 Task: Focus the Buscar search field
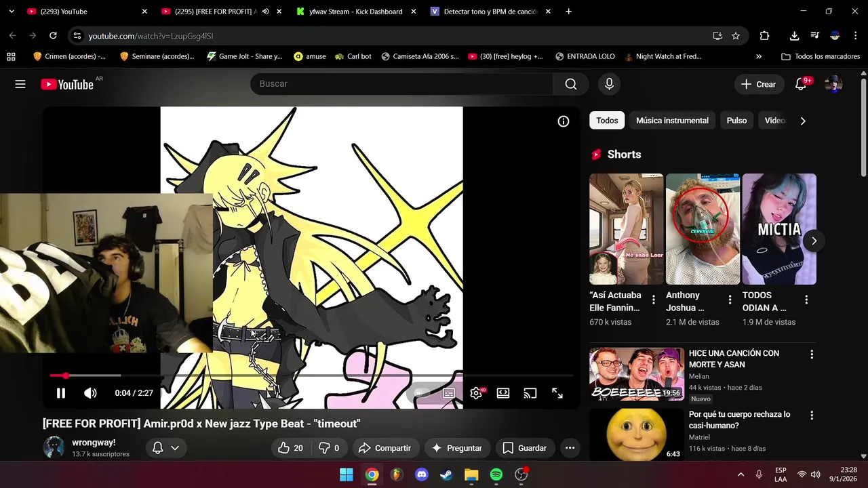(x=402, y=84)
